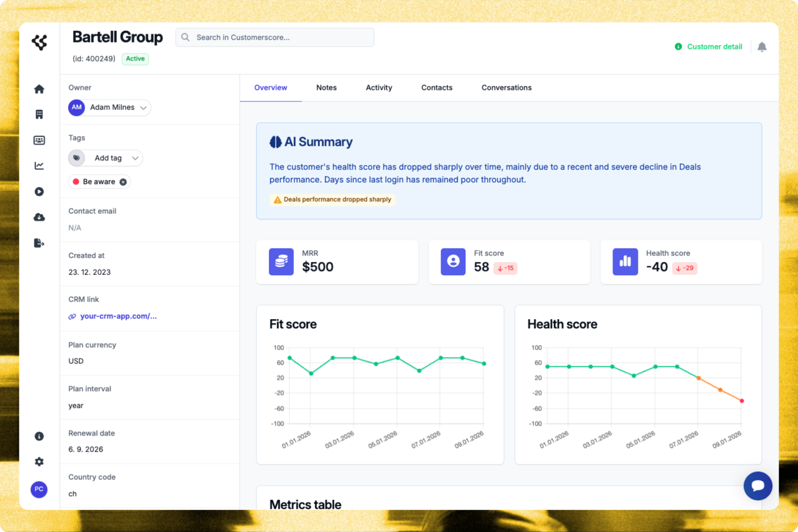The width and height of the screenshot is (798, 532).
Task: Toggle the Active status badge
Action: [135, 59]
